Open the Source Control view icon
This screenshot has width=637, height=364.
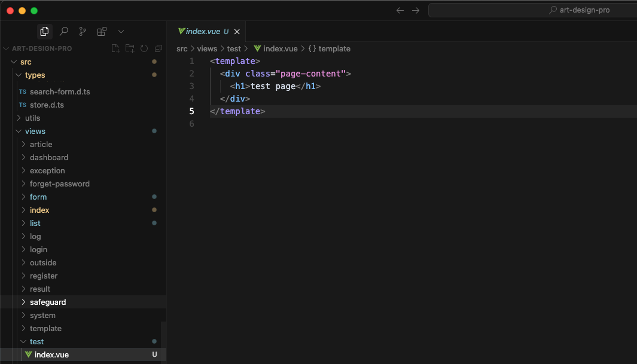[83, 31]
